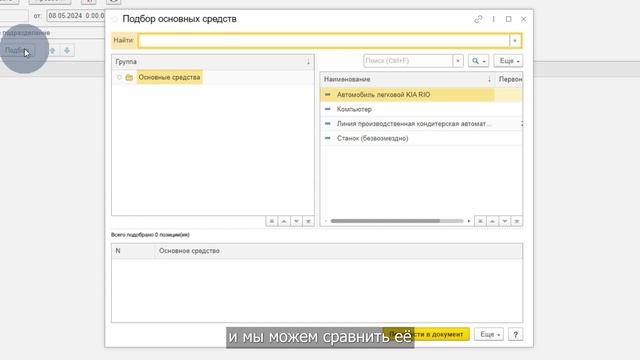Open the Еще menu above the asset list
The width and height of the screenshot is (640, 360).
pos(508,61)
